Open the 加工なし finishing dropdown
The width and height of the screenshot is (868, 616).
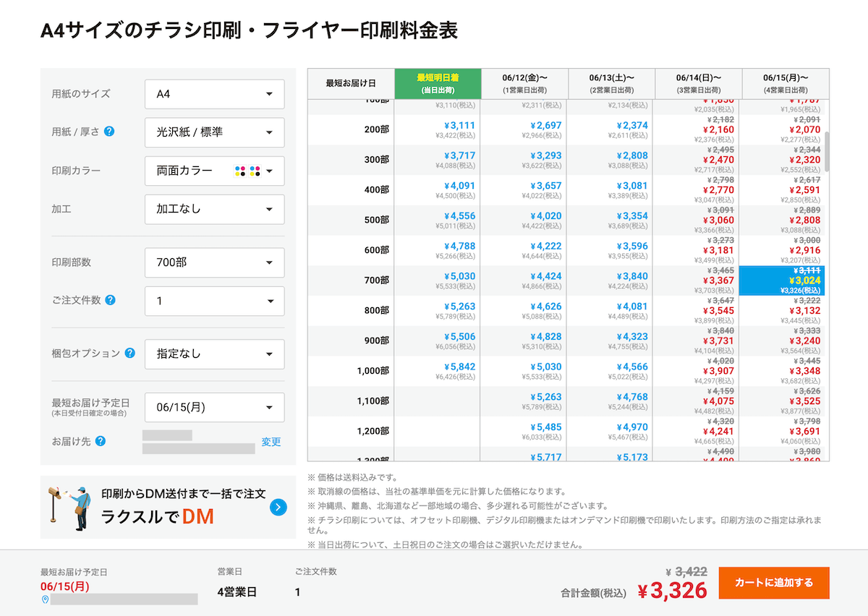pyautogui.click(x=215, y=209)
